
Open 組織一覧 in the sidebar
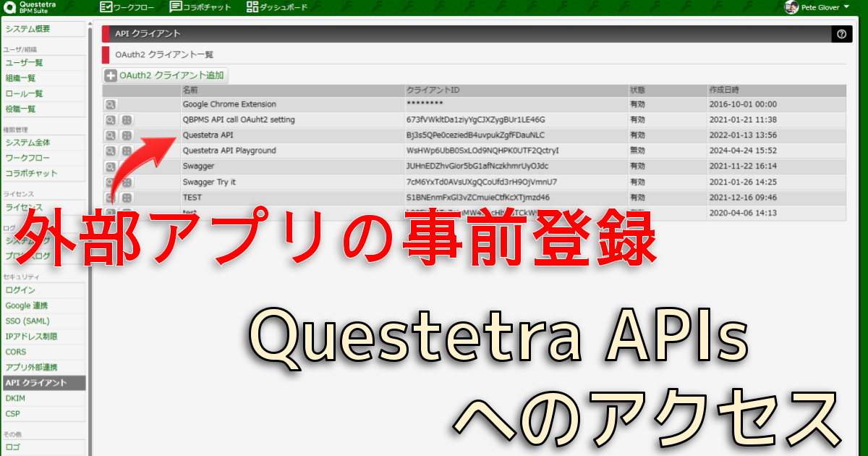pos(43,78)
